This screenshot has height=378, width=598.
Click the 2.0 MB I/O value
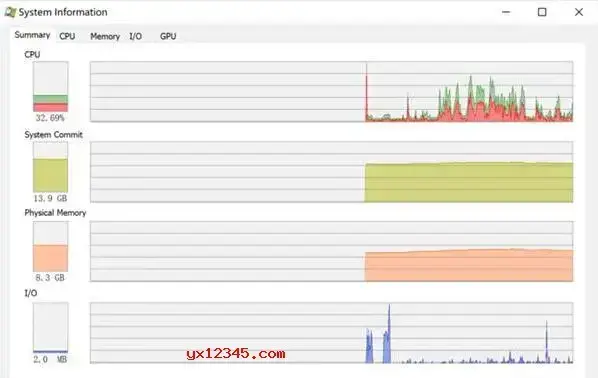coord(50,359)
